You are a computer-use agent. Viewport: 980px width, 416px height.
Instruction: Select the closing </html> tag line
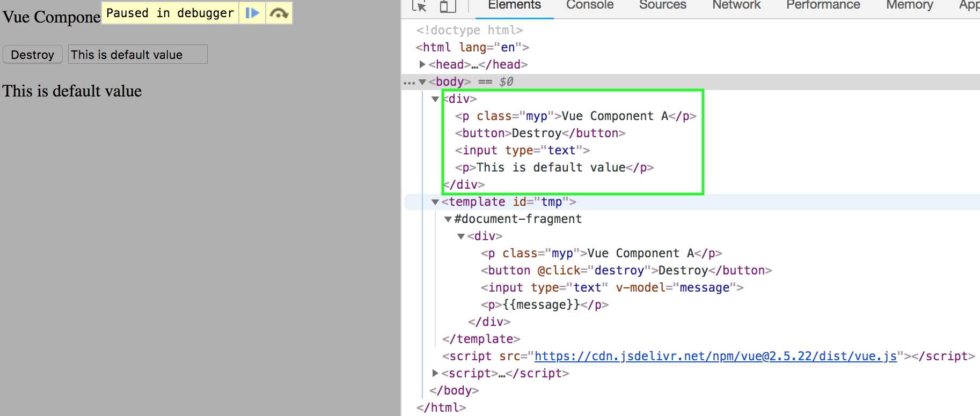pyautogui.click(x=441, y=407)
